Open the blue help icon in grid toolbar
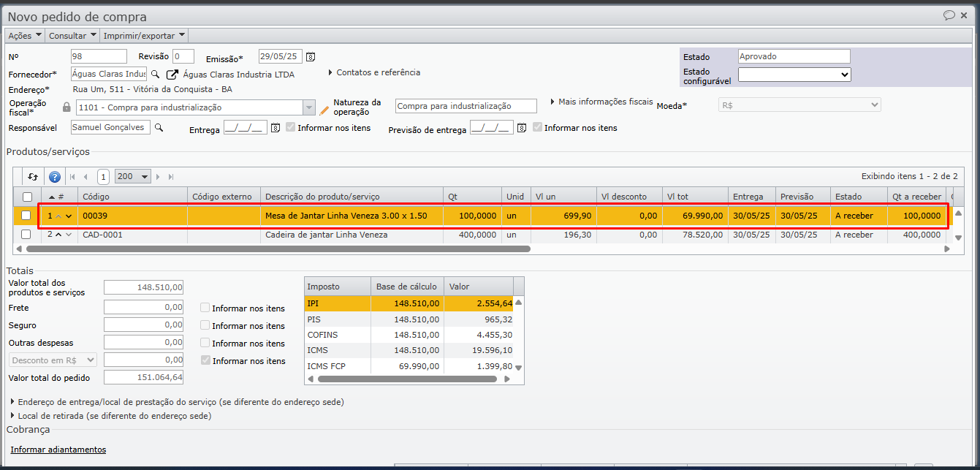980x470 pixels. [x=54, y=177]
